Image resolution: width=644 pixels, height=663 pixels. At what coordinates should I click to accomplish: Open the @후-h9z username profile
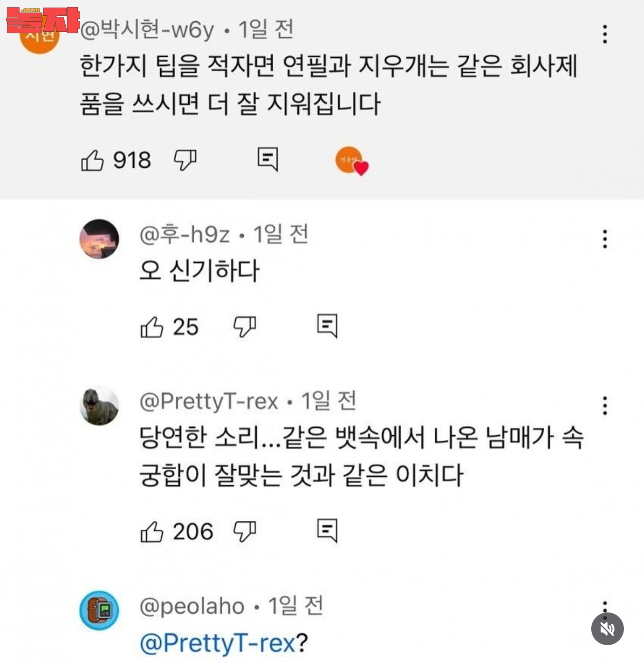(x=185, y=234)
